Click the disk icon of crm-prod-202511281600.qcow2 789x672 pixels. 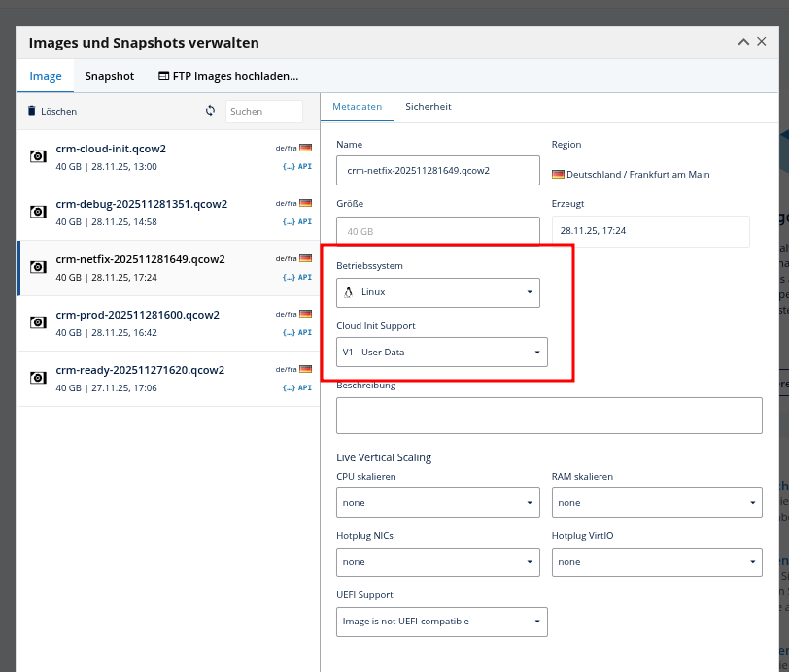point(37,322)
